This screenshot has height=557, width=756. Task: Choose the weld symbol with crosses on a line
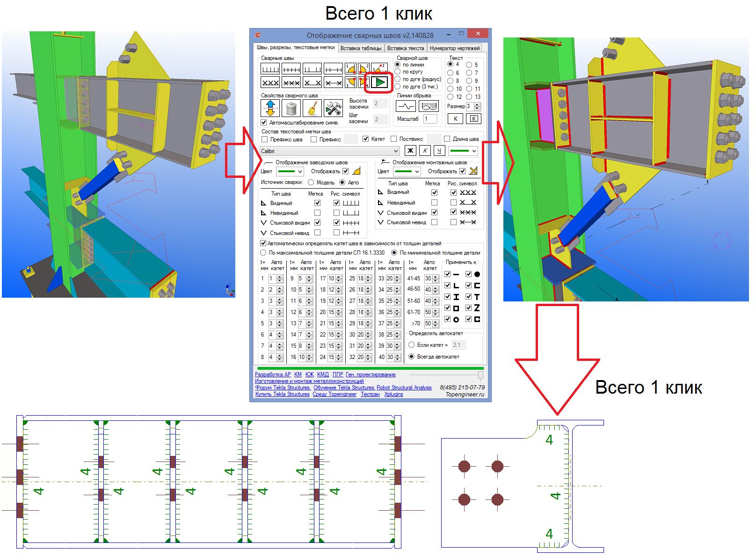[x=291, y=82]
